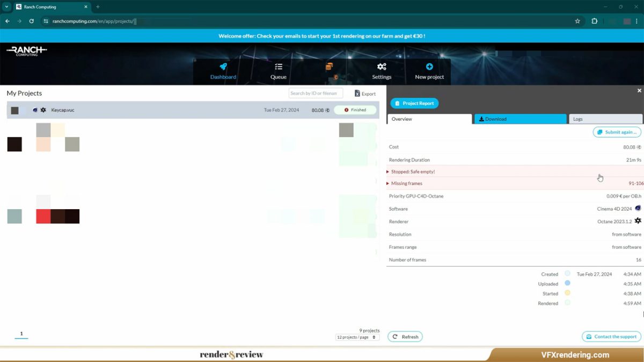The width and height of the screenshot is (644, 362).
Task: Open the projects per page dropdown
Action: (357, 337)
